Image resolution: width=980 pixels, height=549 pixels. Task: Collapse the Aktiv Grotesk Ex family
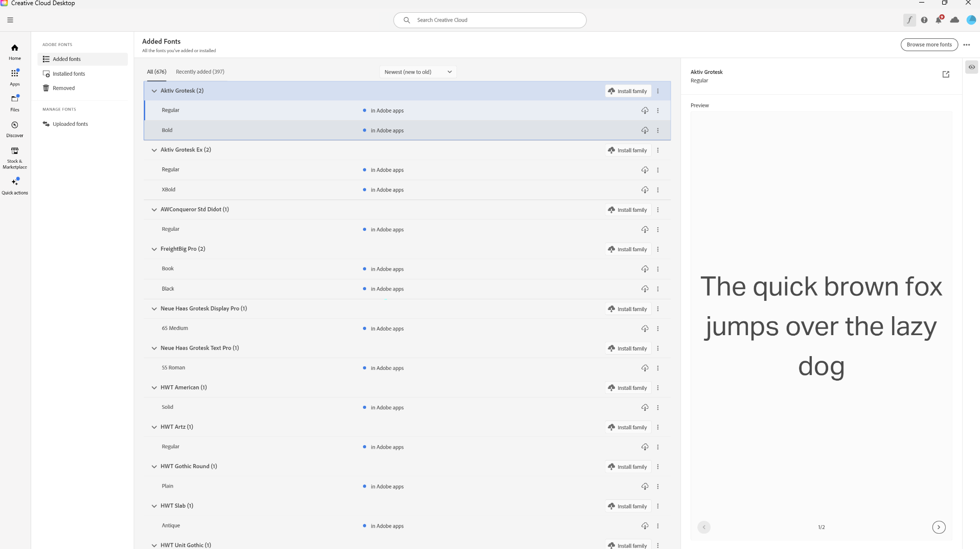[154, 150]
